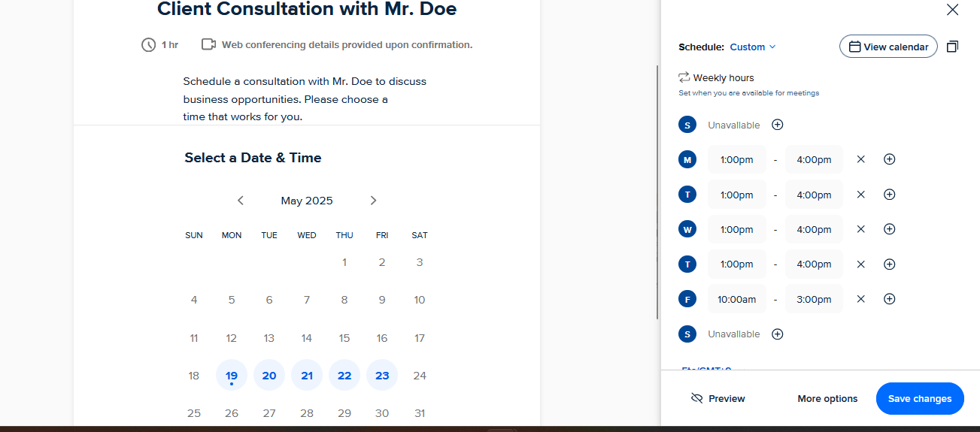Go to previous month in calendar
This screenshot has height=432, width=980.
point(241,201)
